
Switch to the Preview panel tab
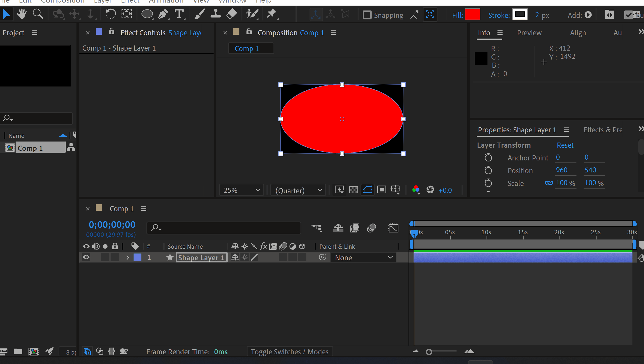(x=529, y=33)
